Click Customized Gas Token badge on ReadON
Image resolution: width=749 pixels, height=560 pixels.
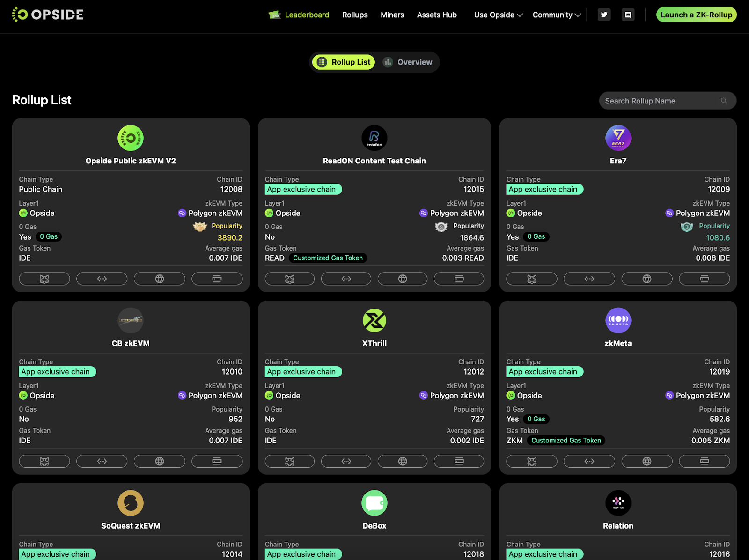pos(328,258)
